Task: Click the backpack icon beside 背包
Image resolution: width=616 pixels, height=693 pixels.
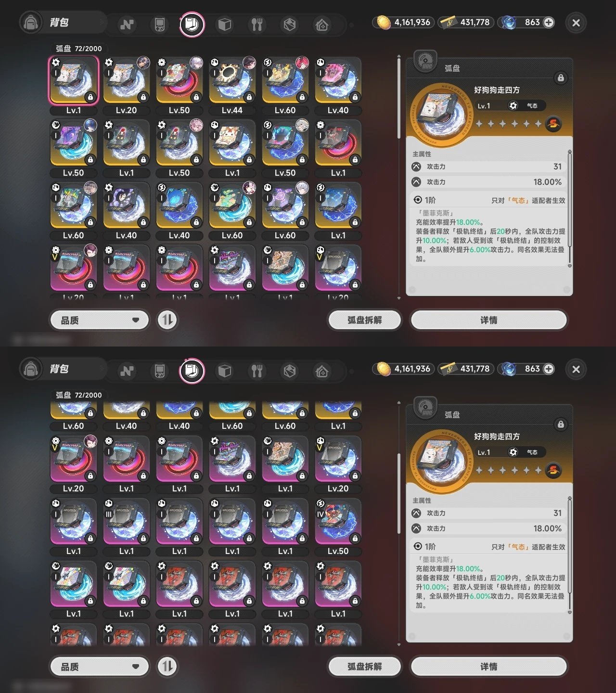Action: (31, 23)
